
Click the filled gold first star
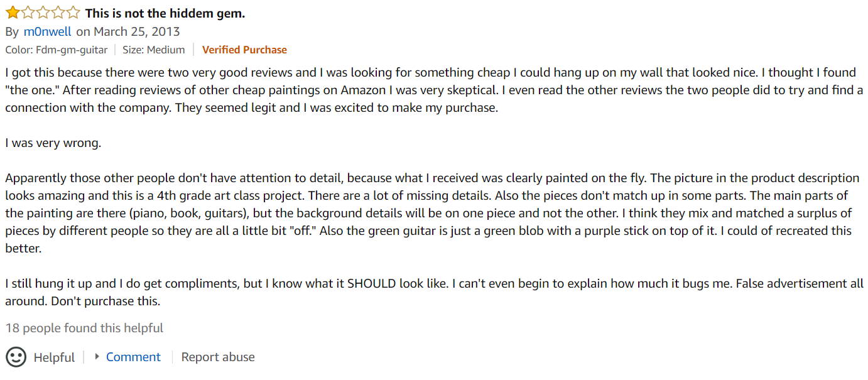click(x=13, y=13)
